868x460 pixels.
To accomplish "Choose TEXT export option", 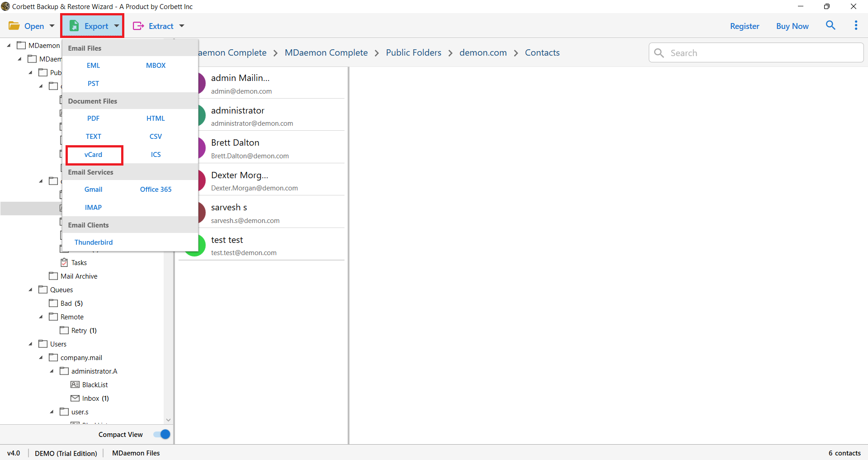I will click(x=93, y=136).
